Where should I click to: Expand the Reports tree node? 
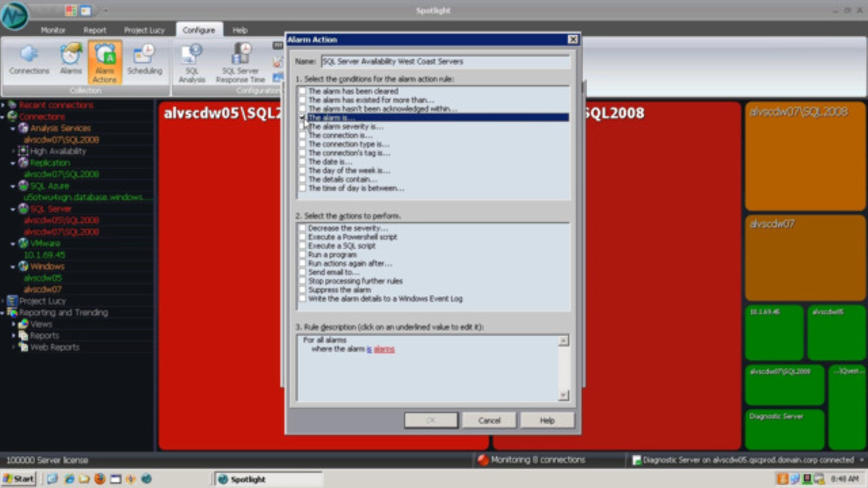15,335
